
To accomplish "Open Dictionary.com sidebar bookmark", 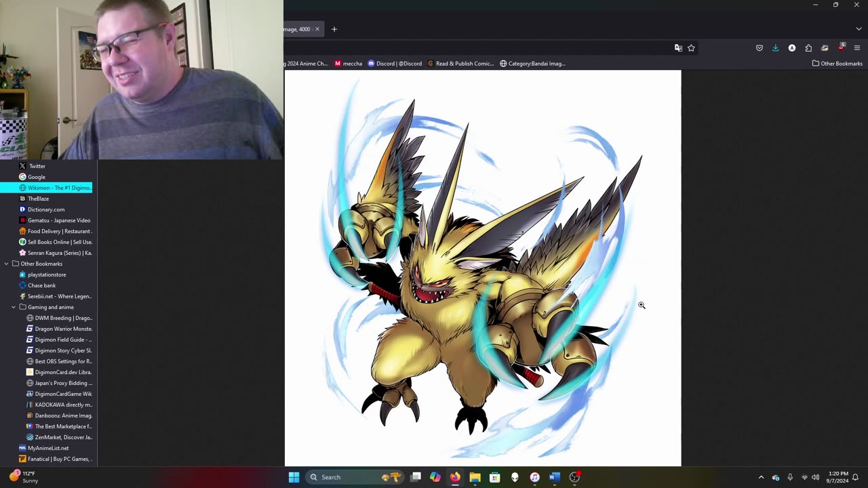I will pyautogui.click(x=41, y=209).
